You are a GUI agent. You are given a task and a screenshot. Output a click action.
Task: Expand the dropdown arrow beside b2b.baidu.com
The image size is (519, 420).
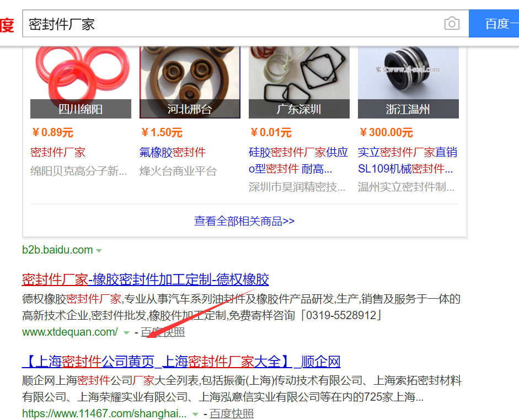99,251
